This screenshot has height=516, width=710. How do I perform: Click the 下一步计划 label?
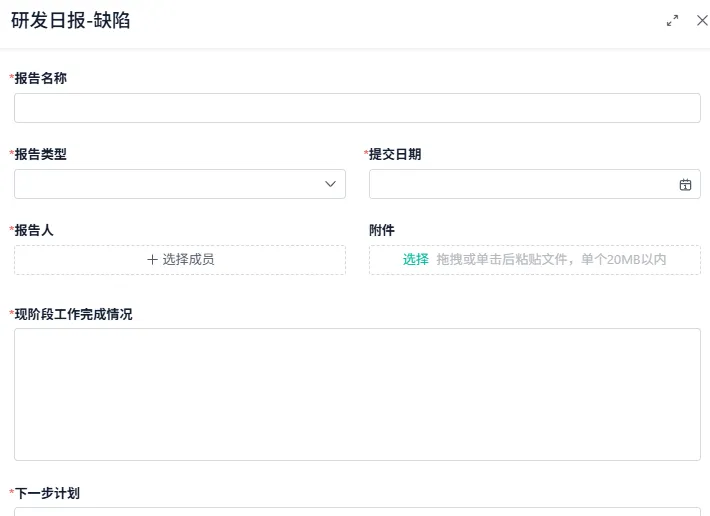[47, 493]
